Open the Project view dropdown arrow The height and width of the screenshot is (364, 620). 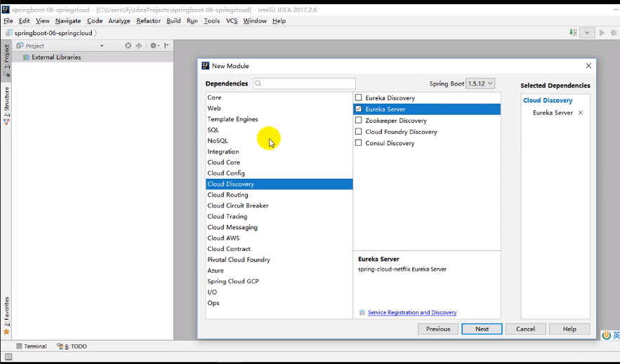click(102, 46)
